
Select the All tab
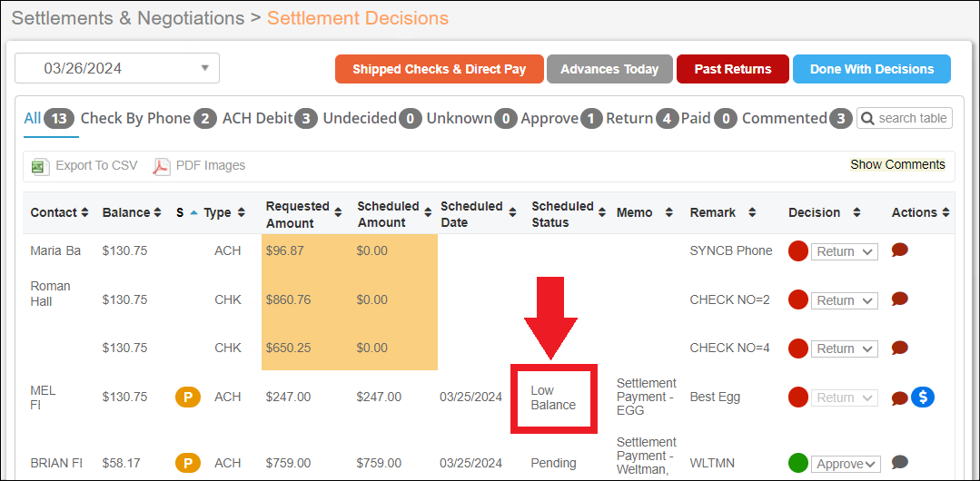pos(49,118)
